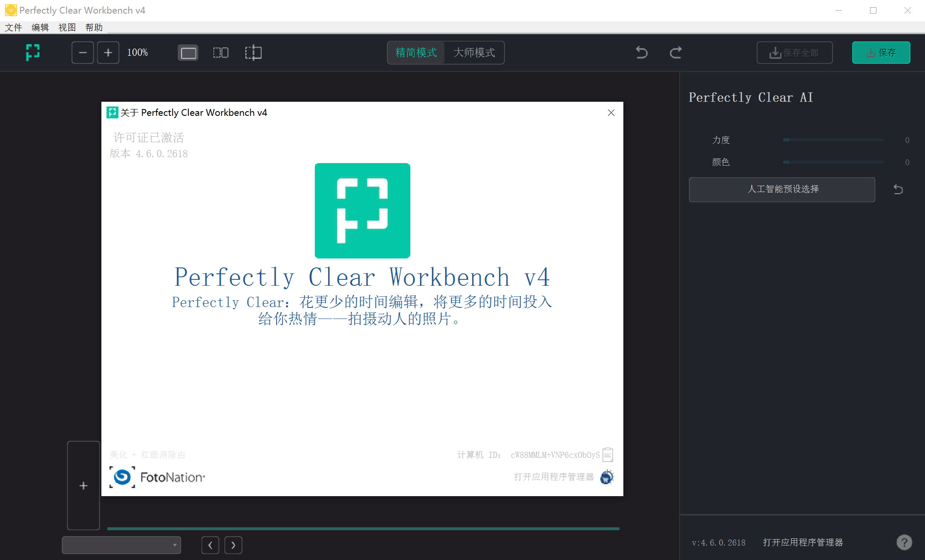Minimize the Workbench window

click(x=839, y=10)
